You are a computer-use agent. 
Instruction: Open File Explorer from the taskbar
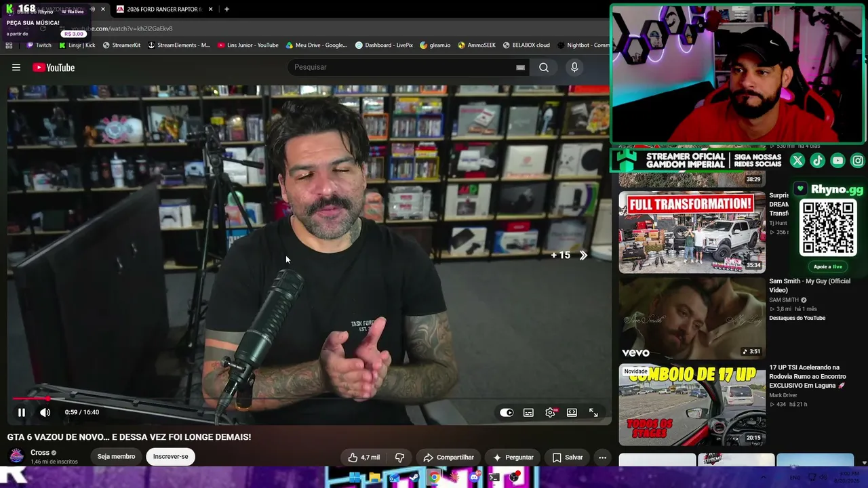[374, 478]
